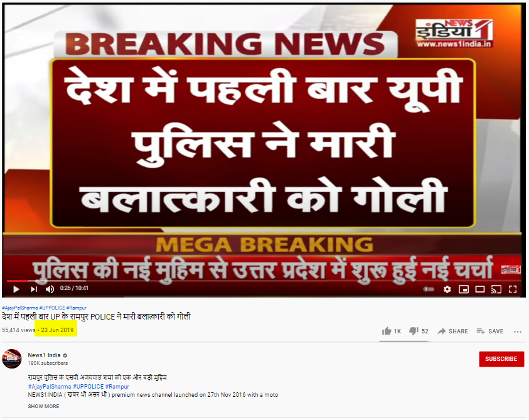Viewport: 529px width, 420px height.
Task: Open #Rampur hashtag in description
Action: click(x=117, y=386)
